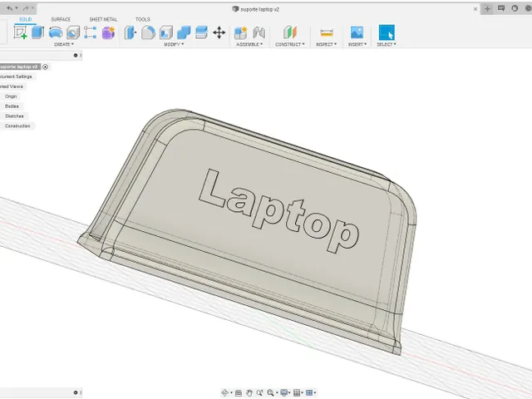
Task: Switch to the TOOLS tab
Action: [x=143, y=19]
